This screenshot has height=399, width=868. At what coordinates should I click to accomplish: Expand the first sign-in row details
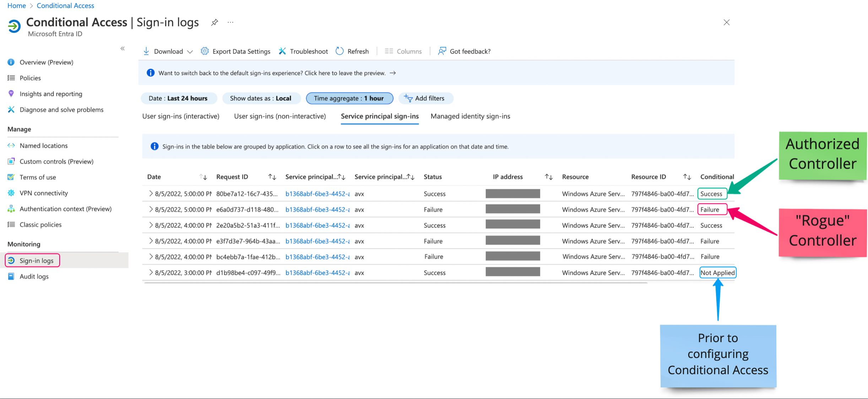pyautogui.click(x=151, y=194)
